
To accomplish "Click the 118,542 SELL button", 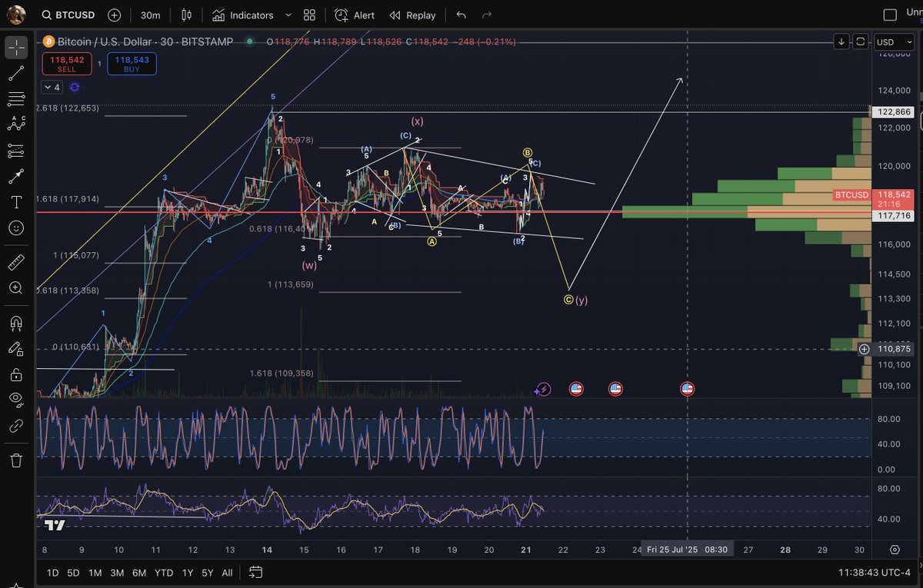I will click(x=67, y=64).
